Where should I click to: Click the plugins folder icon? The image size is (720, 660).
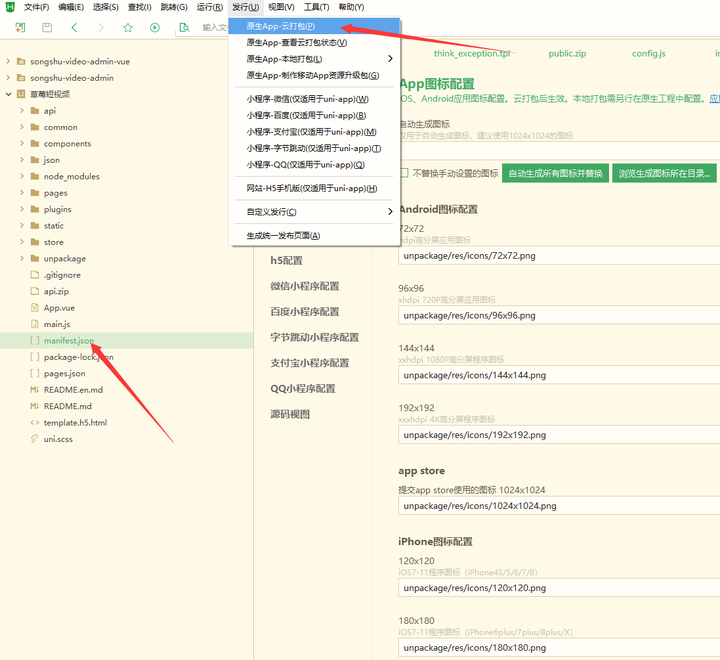coord(34,209)
